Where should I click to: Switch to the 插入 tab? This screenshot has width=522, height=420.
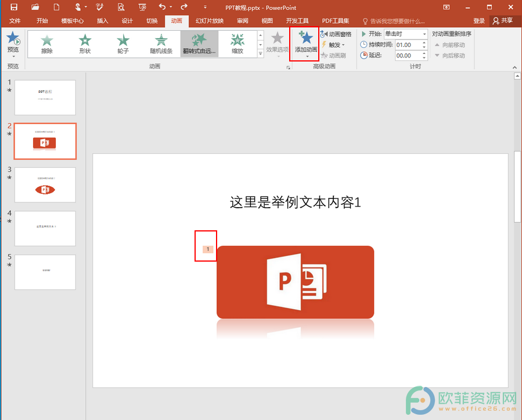(x=103, y=21)
